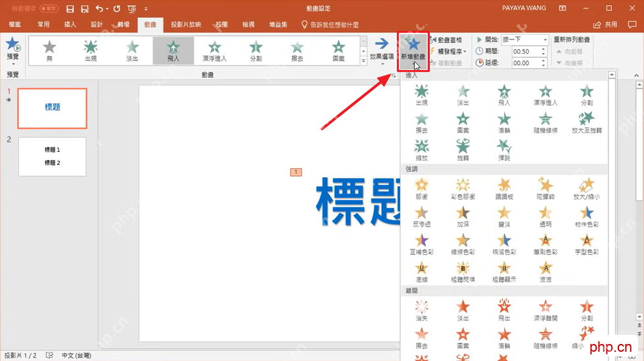Collapse the ribbon with the chevron

[636, 75]
